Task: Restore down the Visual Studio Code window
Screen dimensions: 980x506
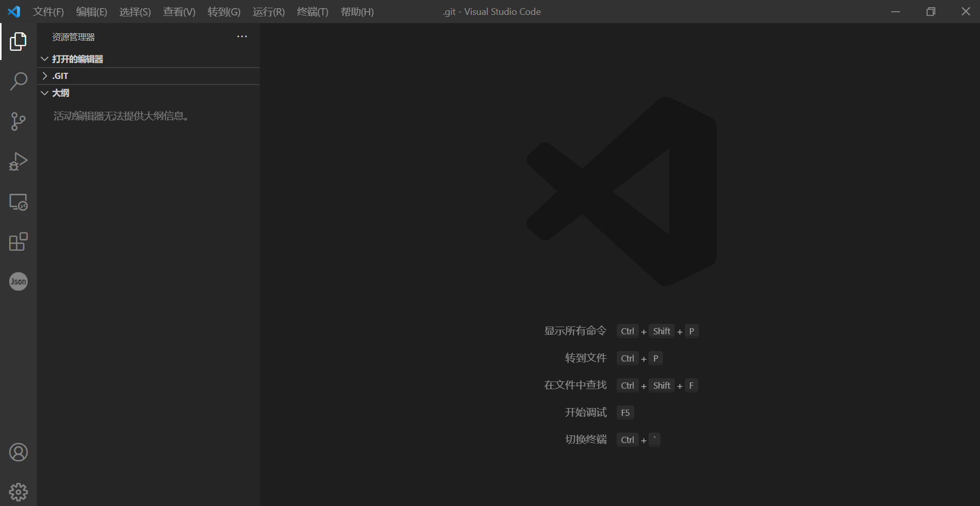Action: pyautogui.click(x=931, y=11)
